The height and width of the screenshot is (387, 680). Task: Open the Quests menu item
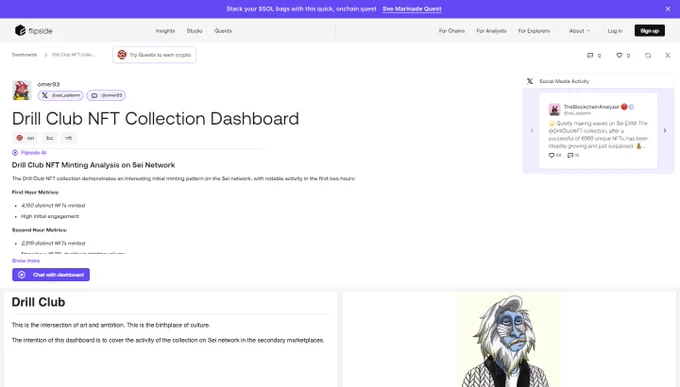point(223,31)
